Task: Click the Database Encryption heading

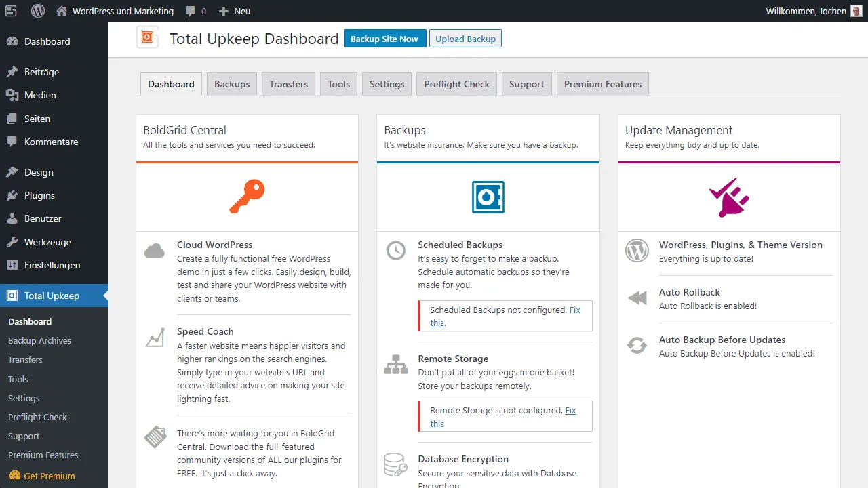Action: click(x=463, y=459)
